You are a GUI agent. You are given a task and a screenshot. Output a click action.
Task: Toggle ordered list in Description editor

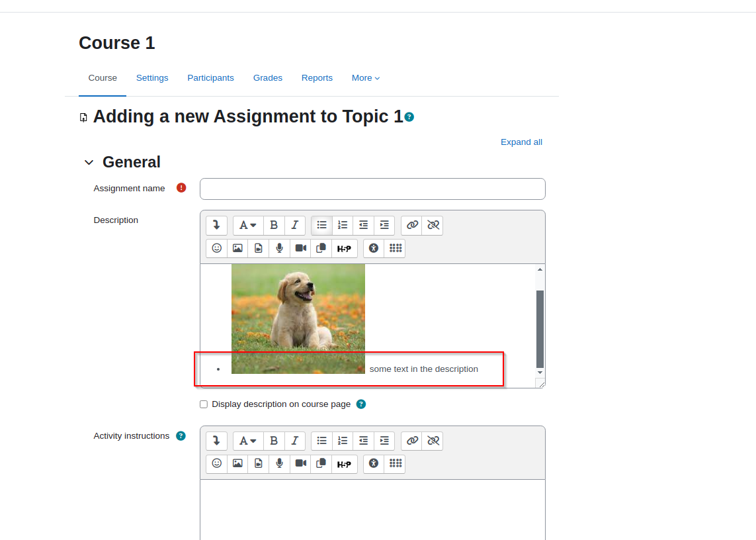click(x=343, y=226)
